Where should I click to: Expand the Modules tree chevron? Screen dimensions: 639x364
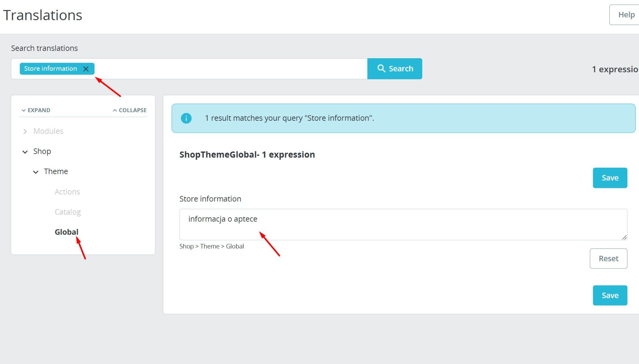25,131
